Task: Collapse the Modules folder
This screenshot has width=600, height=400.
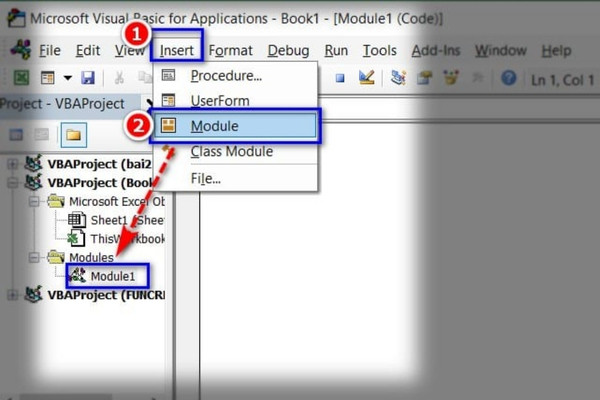Action: tap(34, 257)
